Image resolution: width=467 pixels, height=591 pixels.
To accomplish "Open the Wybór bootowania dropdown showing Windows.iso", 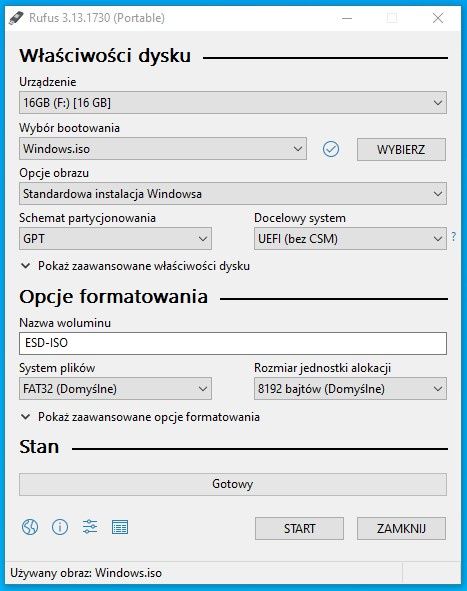I will [163, 149].
